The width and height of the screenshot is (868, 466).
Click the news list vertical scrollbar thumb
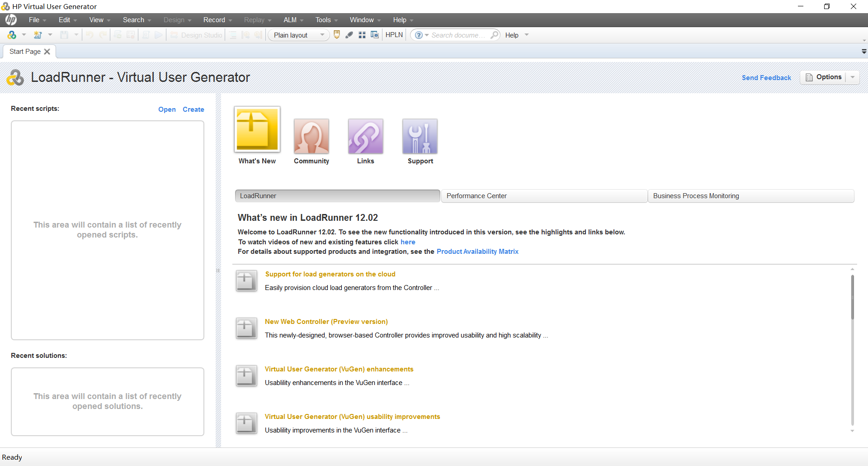(x=852, y=297)
